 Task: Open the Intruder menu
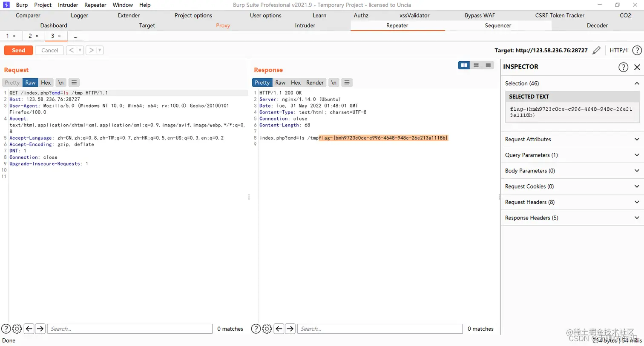[68, 5]
